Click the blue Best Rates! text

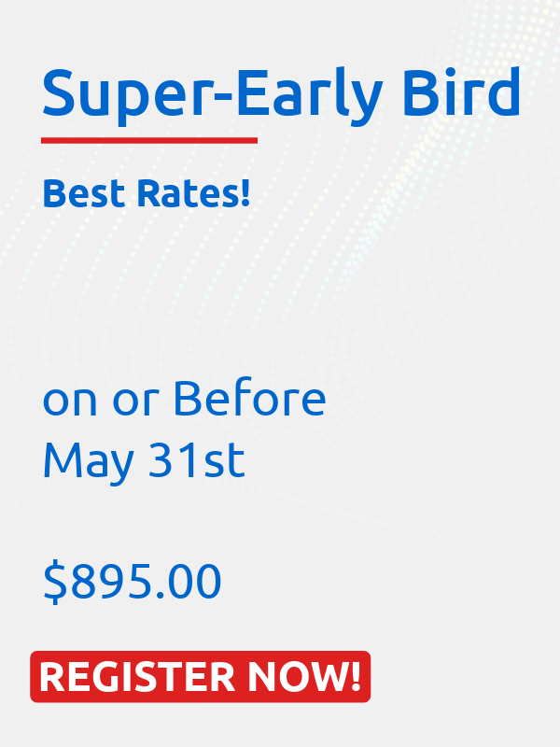click(x=147, y=194)
